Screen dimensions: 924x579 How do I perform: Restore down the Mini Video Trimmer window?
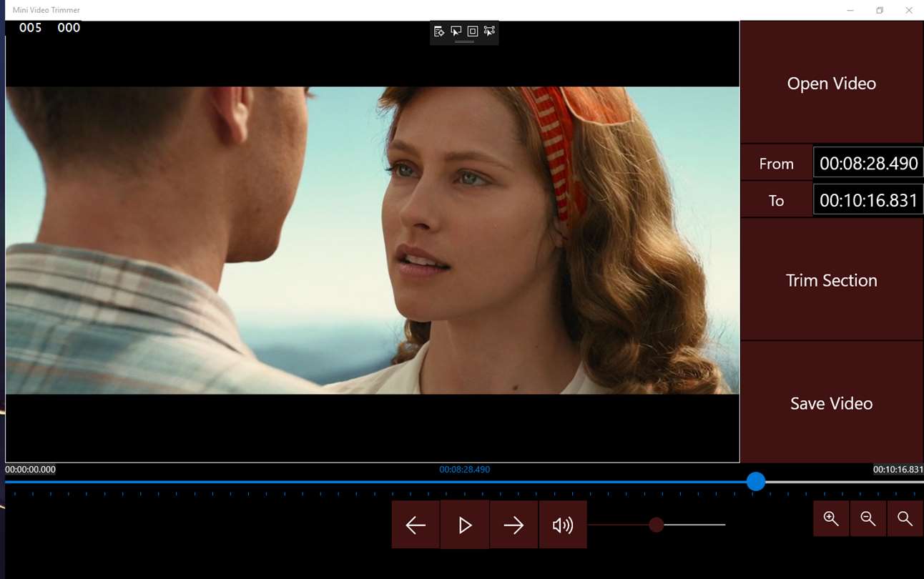(x=880, y=10)
